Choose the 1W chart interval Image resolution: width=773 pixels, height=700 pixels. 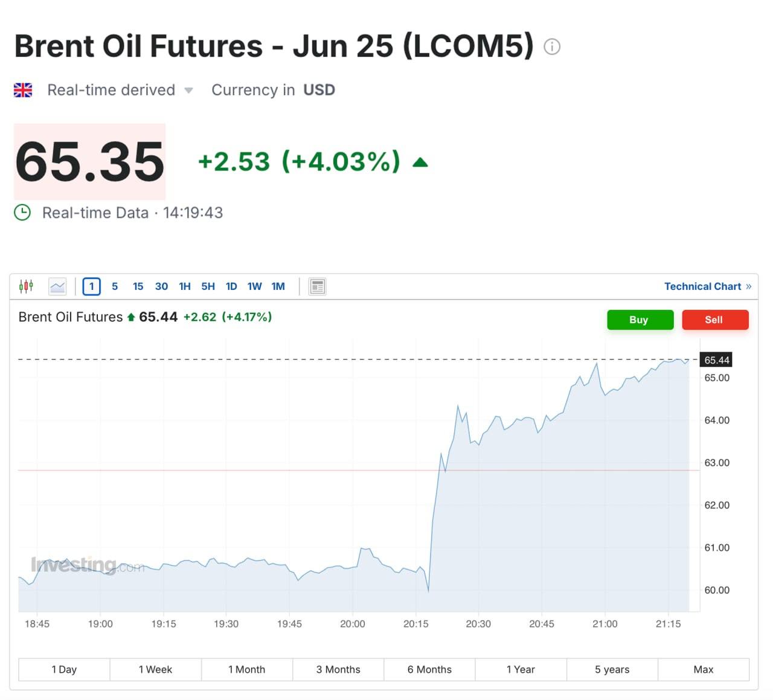[x=254, y=286]
